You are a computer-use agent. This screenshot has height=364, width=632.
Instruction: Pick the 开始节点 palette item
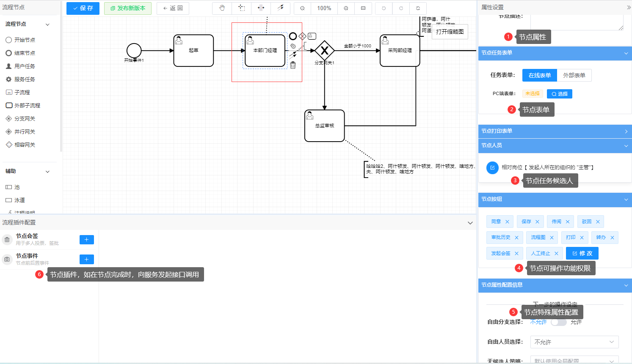[20, 40]
